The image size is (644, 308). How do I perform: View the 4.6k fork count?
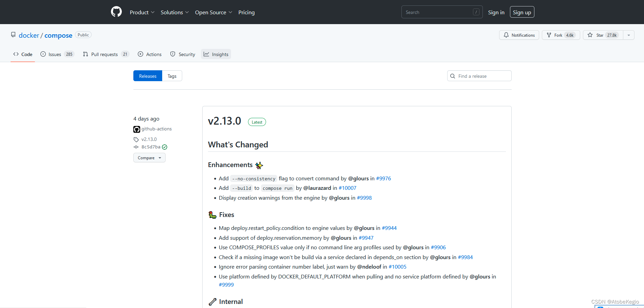(x=570, y=35)
